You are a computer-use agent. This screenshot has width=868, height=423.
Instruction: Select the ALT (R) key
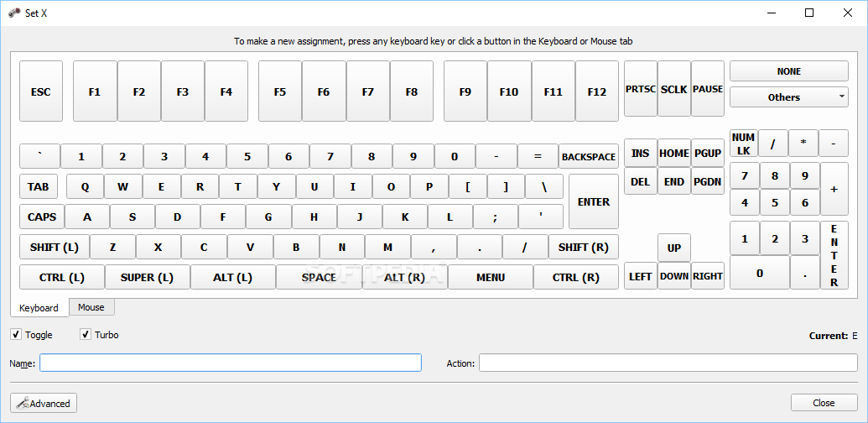click(405, 278)
